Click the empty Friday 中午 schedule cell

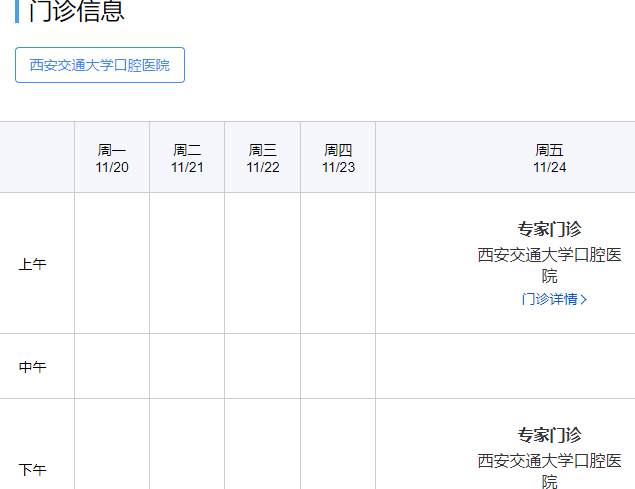(505, 366)
